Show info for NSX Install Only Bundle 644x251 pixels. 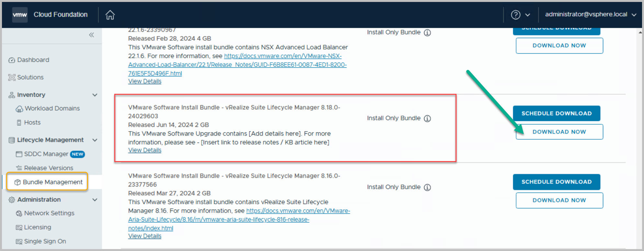pos(427,33)
